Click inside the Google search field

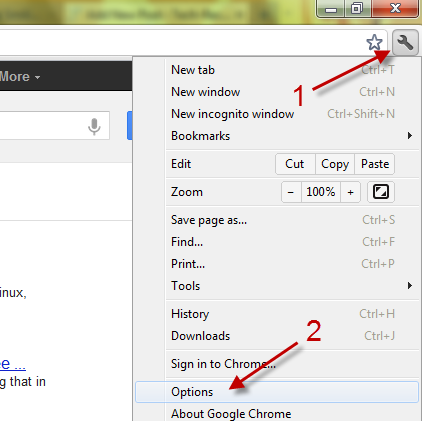pos(42,126)
